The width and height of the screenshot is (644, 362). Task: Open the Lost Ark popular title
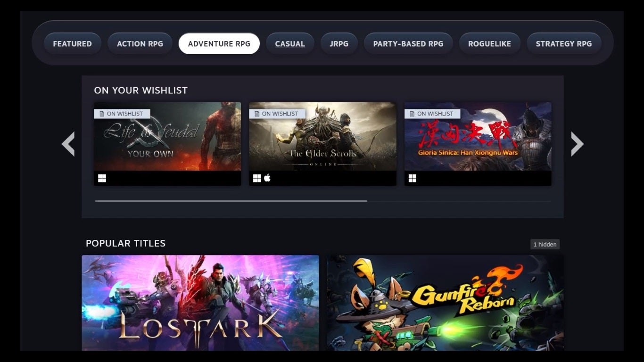click(x=200, y=303)
